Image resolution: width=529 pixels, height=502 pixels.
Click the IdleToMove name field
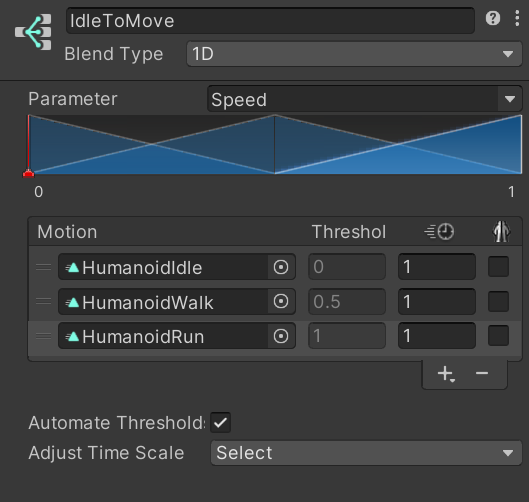point(270,21)
